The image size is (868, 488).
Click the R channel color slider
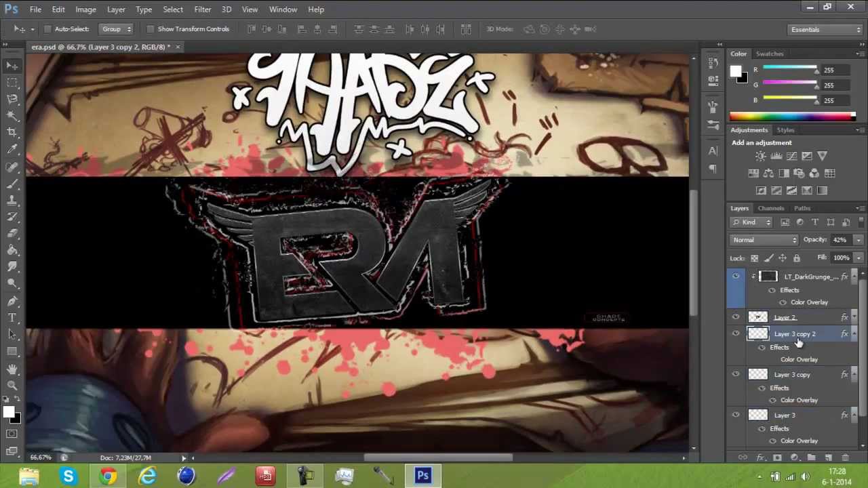coord(790,68)
